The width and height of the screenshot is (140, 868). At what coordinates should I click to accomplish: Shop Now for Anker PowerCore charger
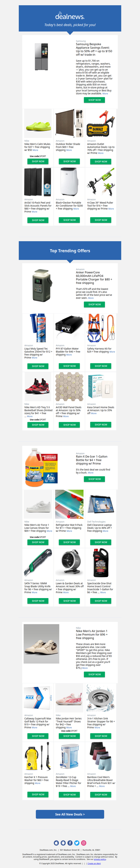[94, 304]
